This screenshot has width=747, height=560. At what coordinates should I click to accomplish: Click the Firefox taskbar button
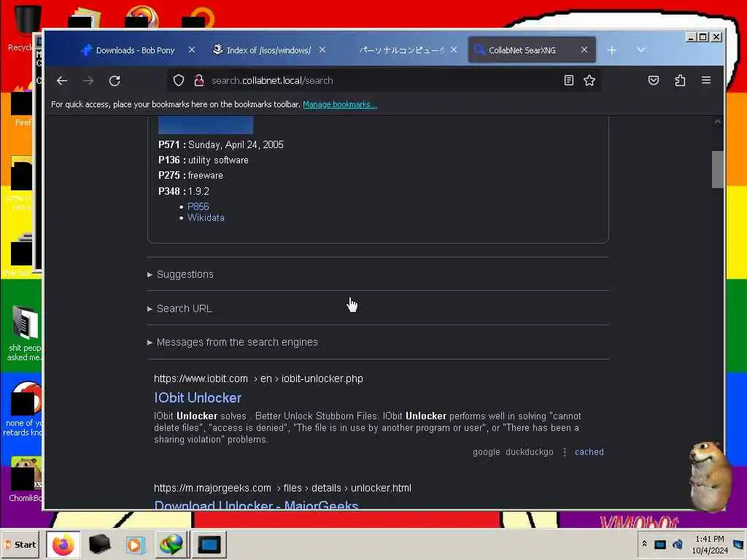[63, 545]
